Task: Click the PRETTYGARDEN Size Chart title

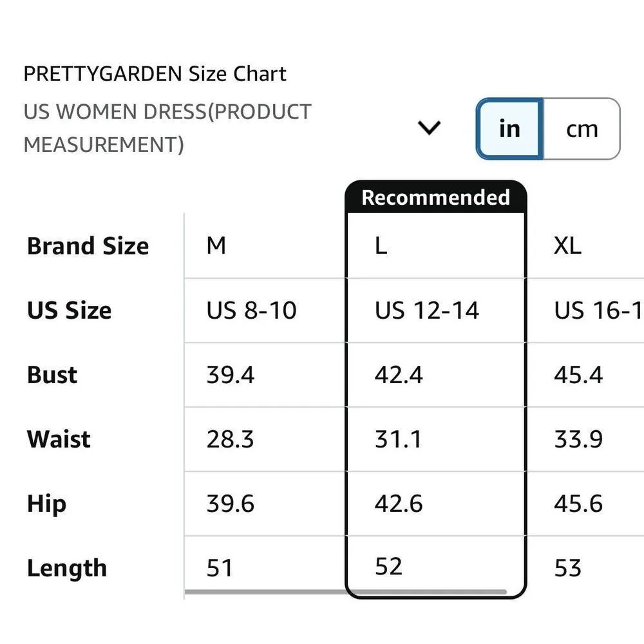Action: click(155, 74)
